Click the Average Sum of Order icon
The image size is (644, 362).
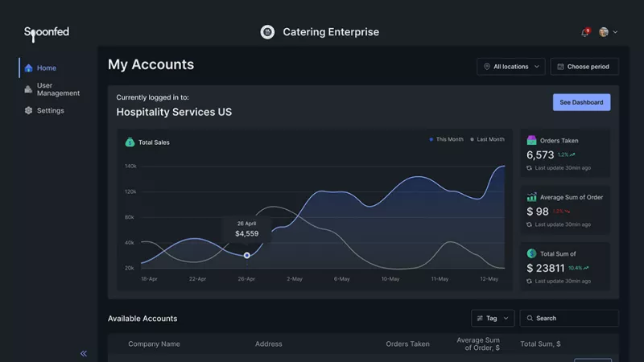(x=531, y=197)
